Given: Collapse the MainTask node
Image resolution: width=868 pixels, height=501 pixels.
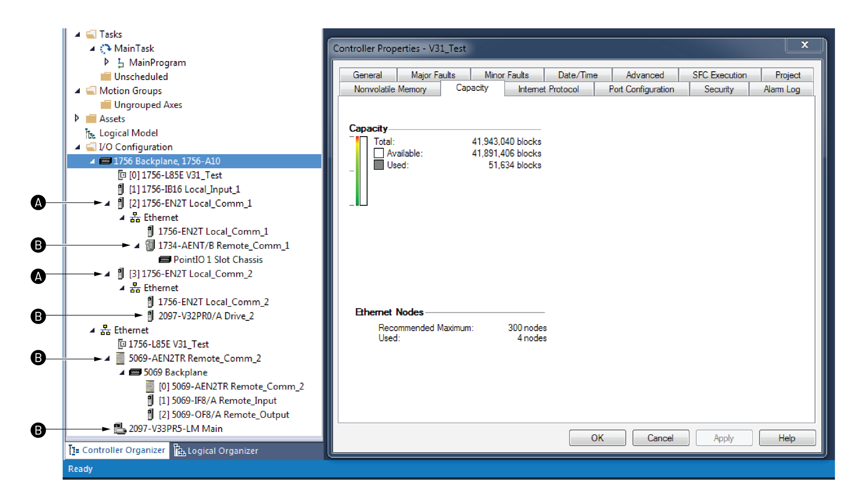Looking at the screenshot, I should pyautogui.click(x=92, y=49).
